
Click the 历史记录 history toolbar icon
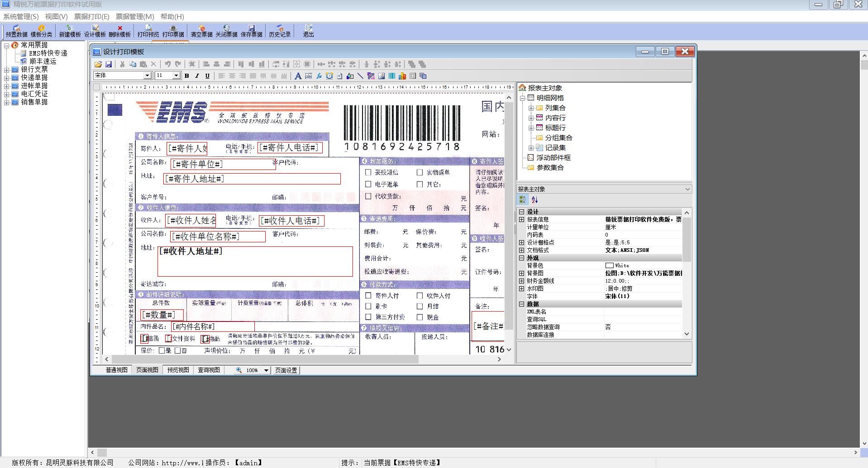pos(280,31)
